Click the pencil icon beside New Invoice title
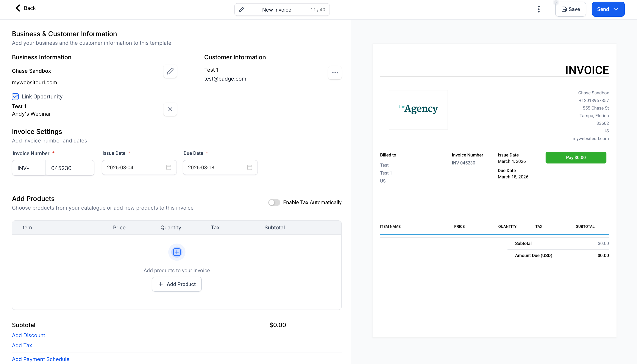637x364 pixels. tap(242, 10)
